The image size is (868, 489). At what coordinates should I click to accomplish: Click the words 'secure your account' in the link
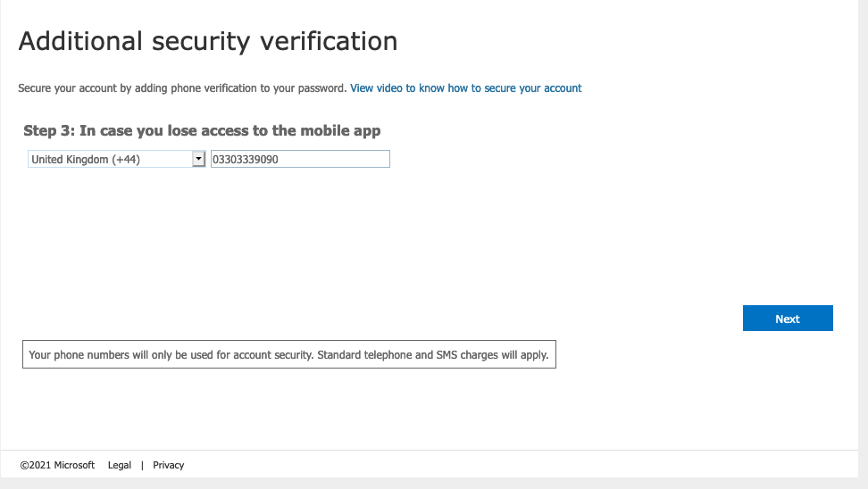click(x=532, y=88)
